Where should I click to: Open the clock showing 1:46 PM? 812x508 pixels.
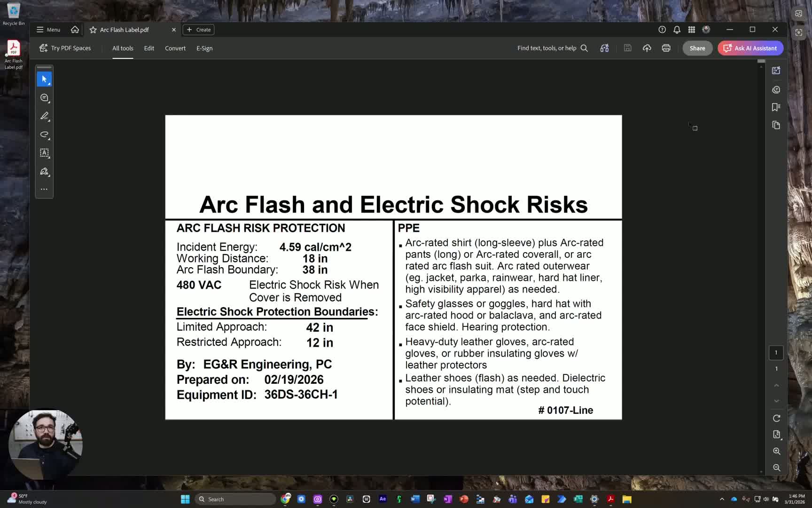[795, 499]
